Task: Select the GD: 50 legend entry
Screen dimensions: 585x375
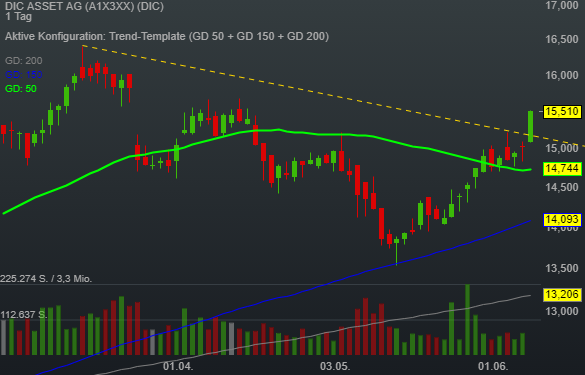Action: coord(21,89)
